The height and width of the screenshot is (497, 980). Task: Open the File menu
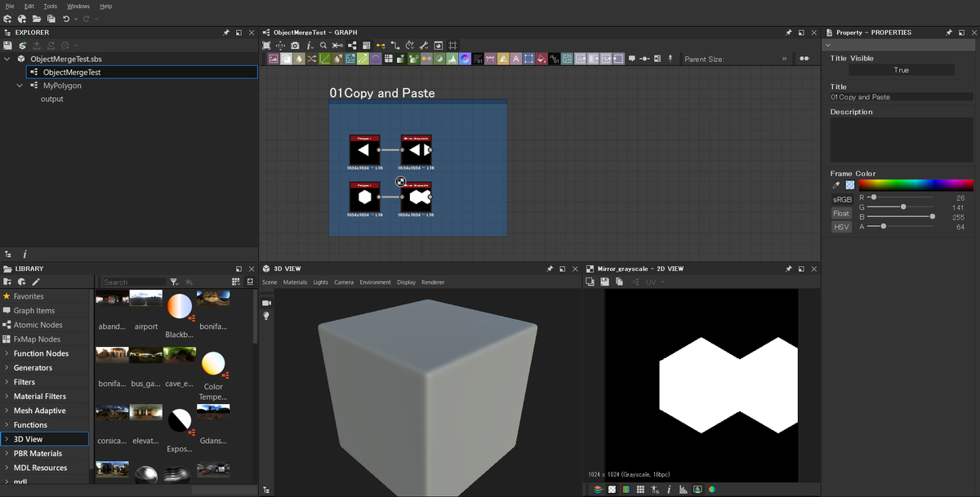coord(10,6)
